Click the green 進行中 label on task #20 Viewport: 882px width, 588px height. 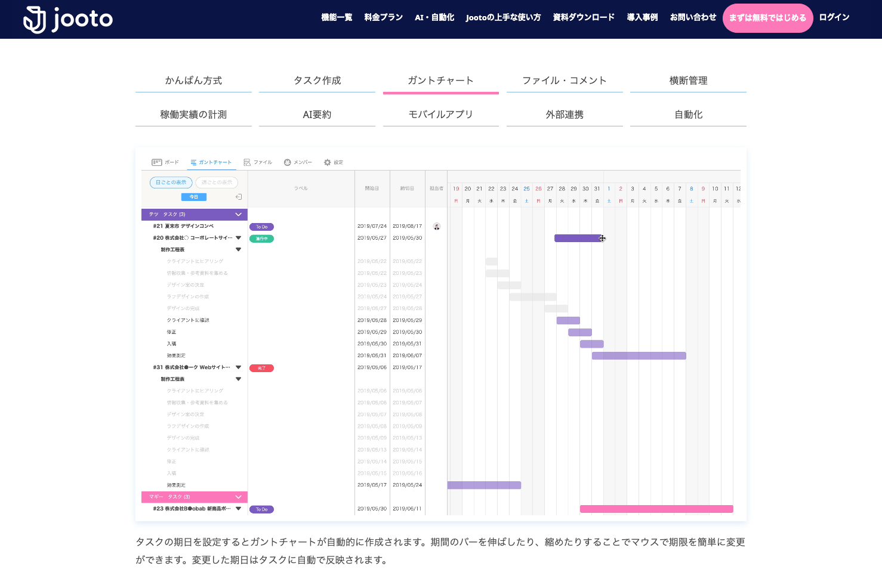tap(261, 239)
